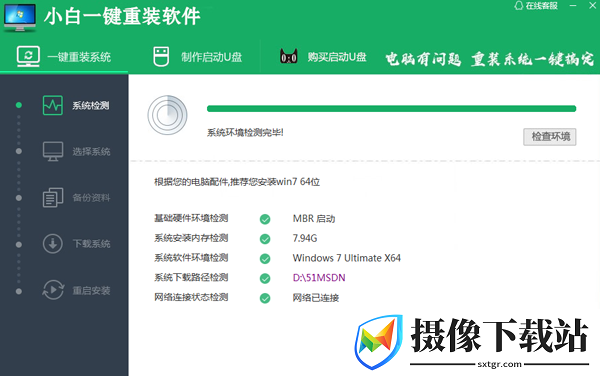Click the 备份资料 documents icon
This screenshot has height=376, width=600.
pyautogui.click(x=53, y=198)
